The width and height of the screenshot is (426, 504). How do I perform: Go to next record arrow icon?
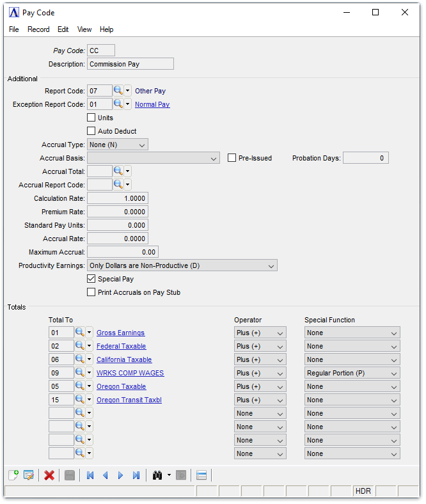pyautogui.click(x=120, y=475)
